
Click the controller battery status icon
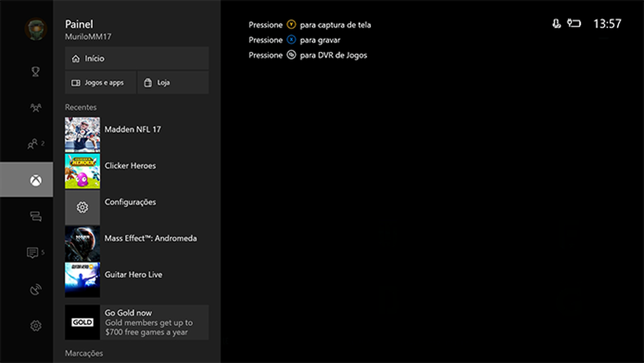tap(574, 24)
